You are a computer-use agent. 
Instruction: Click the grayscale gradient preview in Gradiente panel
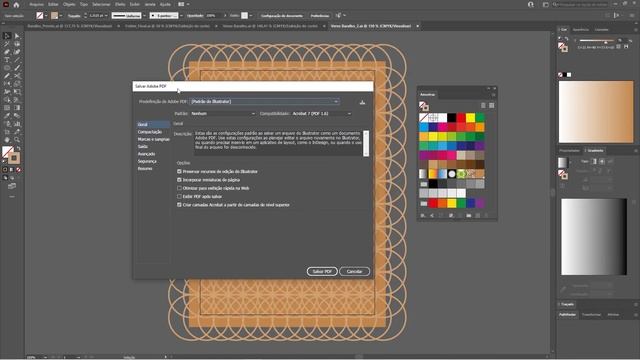coord(594,237)
